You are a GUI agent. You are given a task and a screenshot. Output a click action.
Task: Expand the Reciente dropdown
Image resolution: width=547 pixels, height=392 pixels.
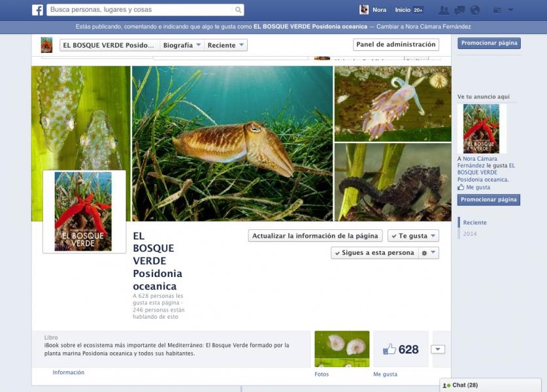click(225, 45)
